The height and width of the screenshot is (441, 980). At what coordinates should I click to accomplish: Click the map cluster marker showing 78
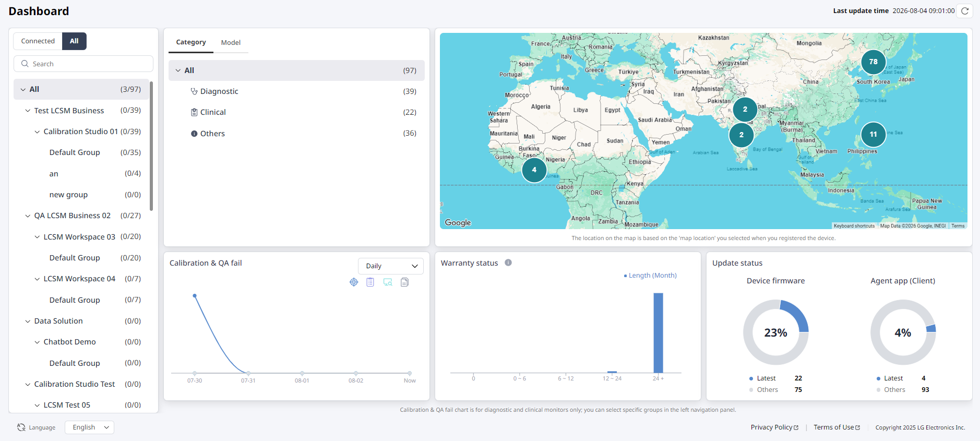pos(873,62)
